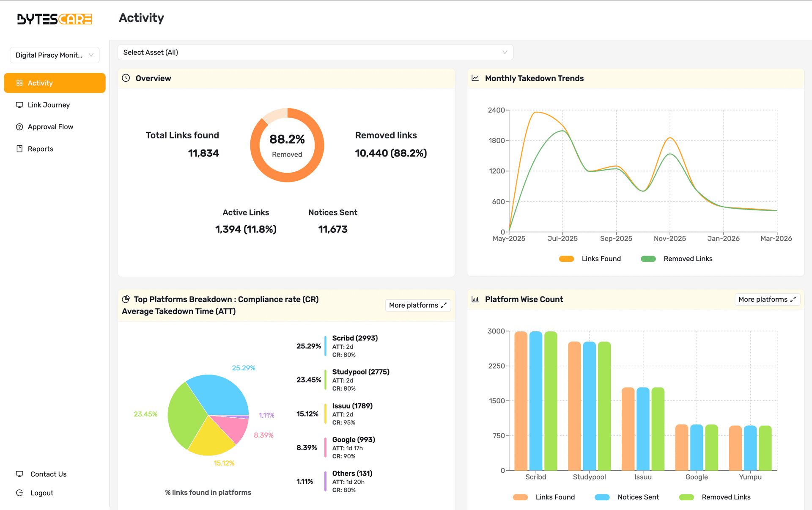Select the Activity sidebar icon
Image resolution: width=812 pixels, height=510 pixels.
coord(19,83)
